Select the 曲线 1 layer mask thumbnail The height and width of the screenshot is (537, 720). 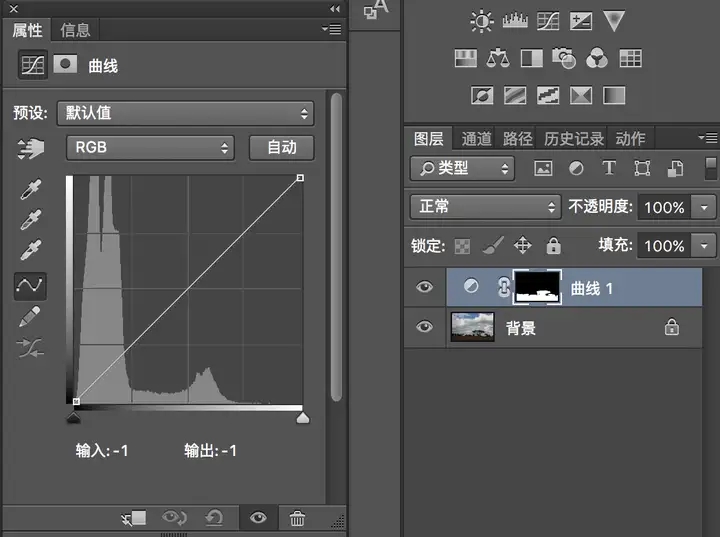[537, 287]
